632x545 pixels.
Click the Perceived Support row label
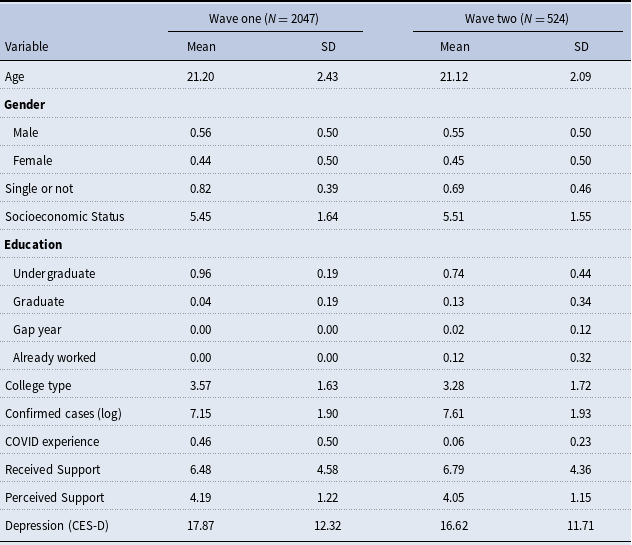click(54, 498)
